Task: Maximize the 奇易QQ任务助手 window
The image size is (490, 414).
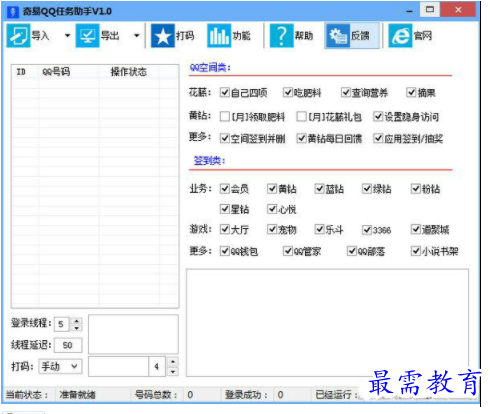Action: pos(430,10)
